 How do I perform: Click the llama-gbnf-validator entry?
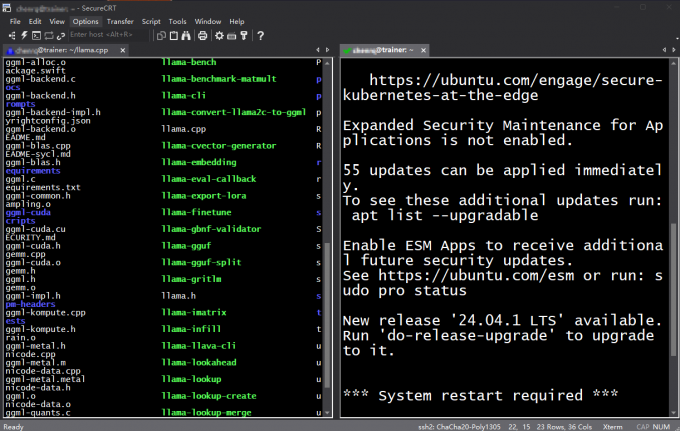point(211,229)
